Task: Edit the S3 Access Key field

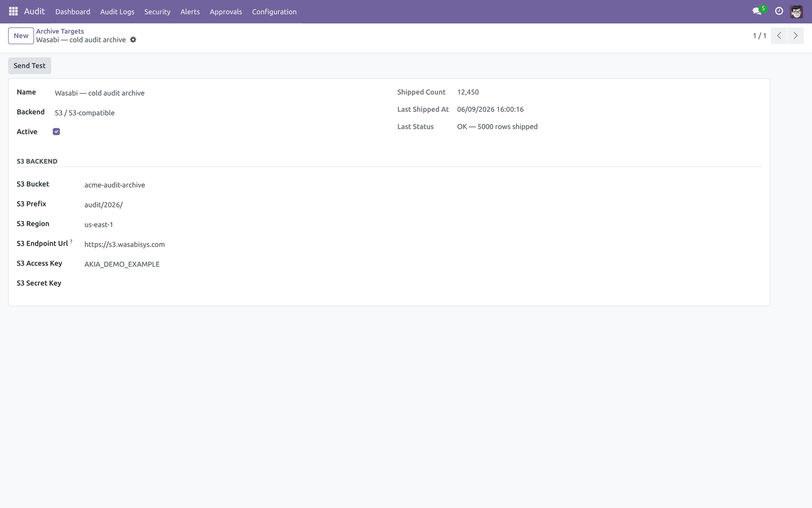Action: click(423, 264)
